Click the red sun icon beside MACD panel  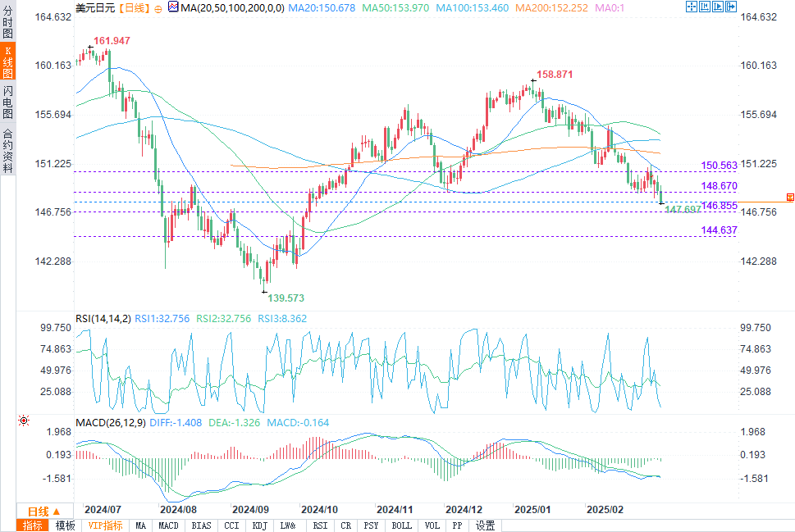(x=23, y=421)
